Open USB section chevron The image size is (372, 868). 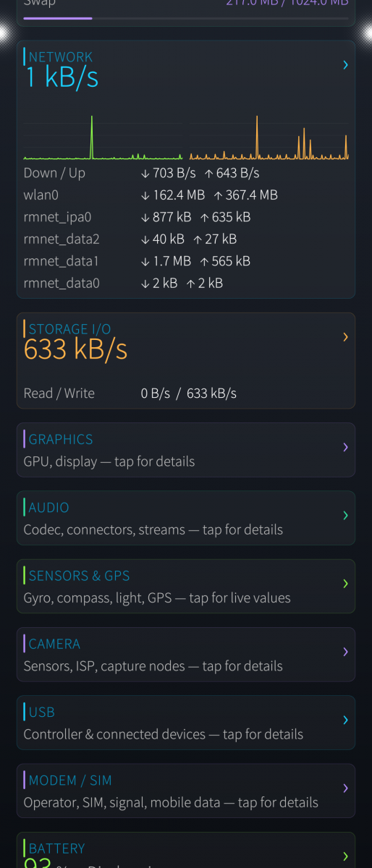(345, 720)
